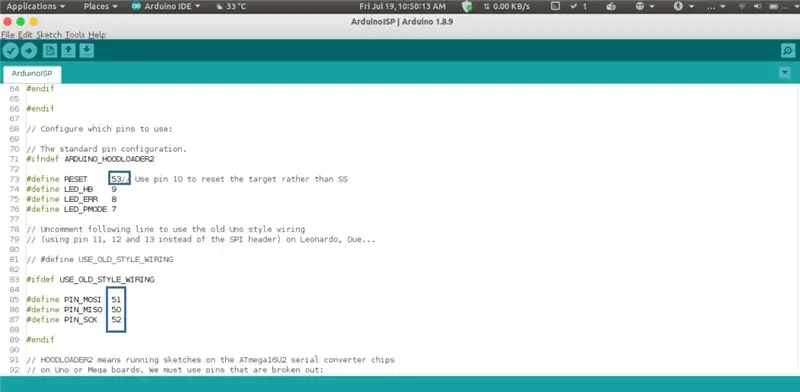Open the File menu
This screenshot has width=800, height=392.
[x=8, y=35]
